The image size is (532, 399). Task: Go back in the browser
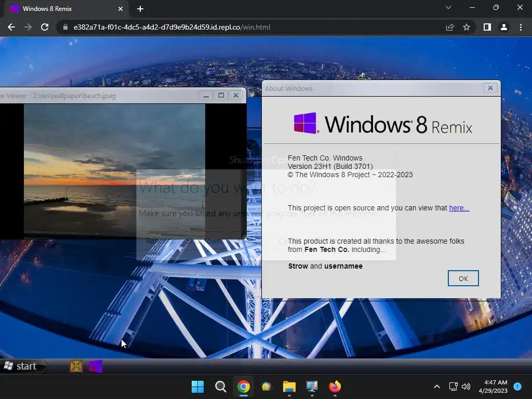point(11,27)
